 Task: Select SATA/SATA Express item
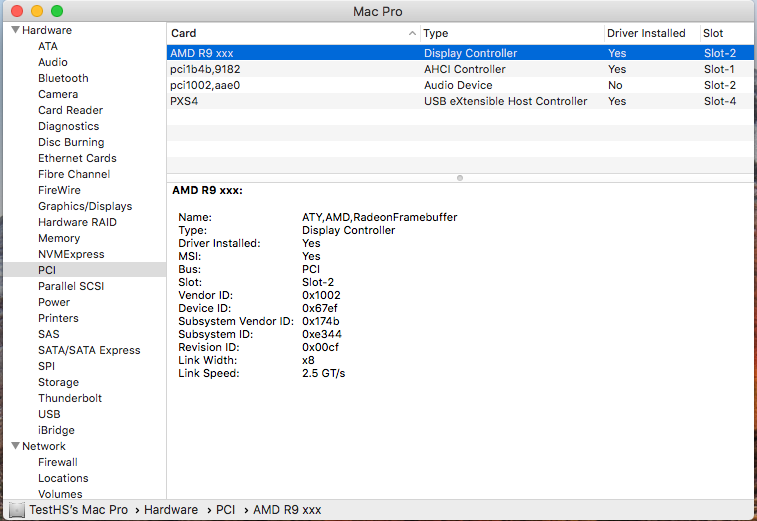click(x=89, y=350)
